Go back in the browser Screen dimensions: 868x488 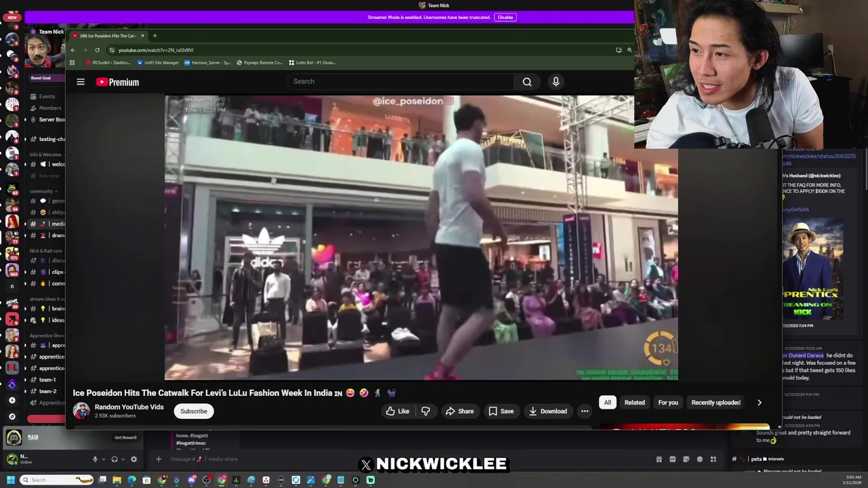click(x=73, y=50)
